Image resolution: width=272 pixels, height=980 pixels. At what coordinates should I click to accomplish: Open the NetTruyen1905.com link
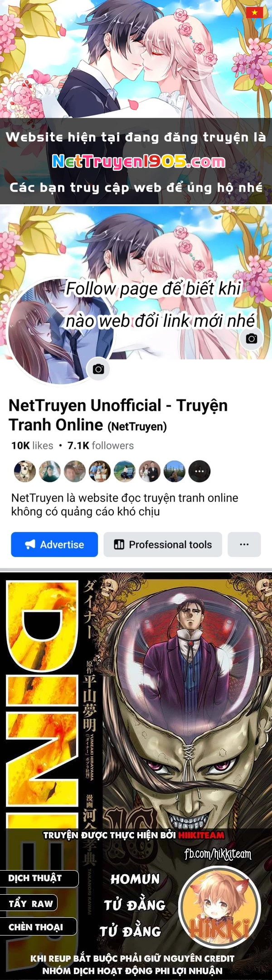(139, 162)
